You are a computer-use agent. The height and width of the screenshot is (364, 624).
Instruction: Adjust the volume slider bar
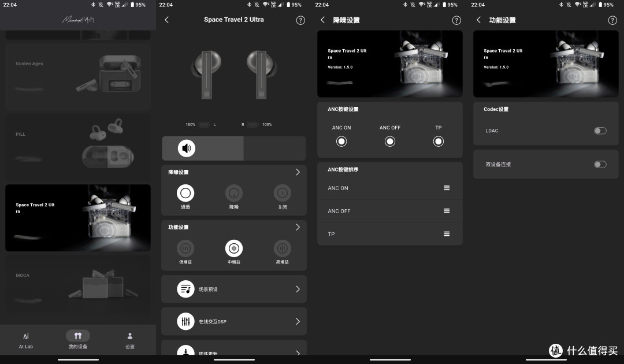[234, 148]
